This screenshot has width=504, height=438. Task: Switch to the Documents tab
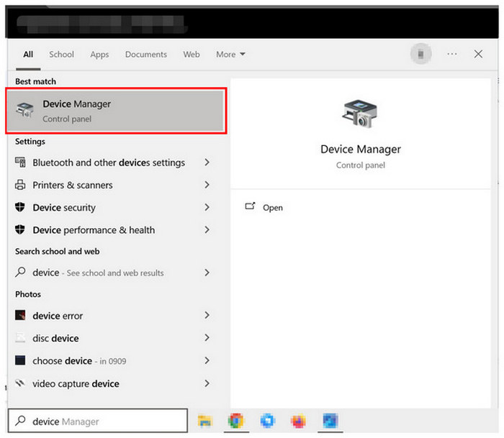pos(145,55)
